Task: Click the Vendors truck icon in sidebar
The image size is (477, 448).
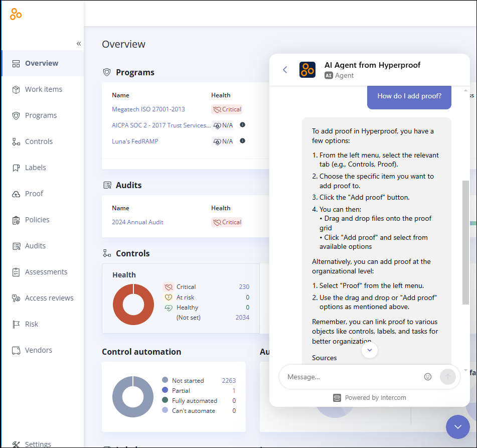Action: [16, 351]
